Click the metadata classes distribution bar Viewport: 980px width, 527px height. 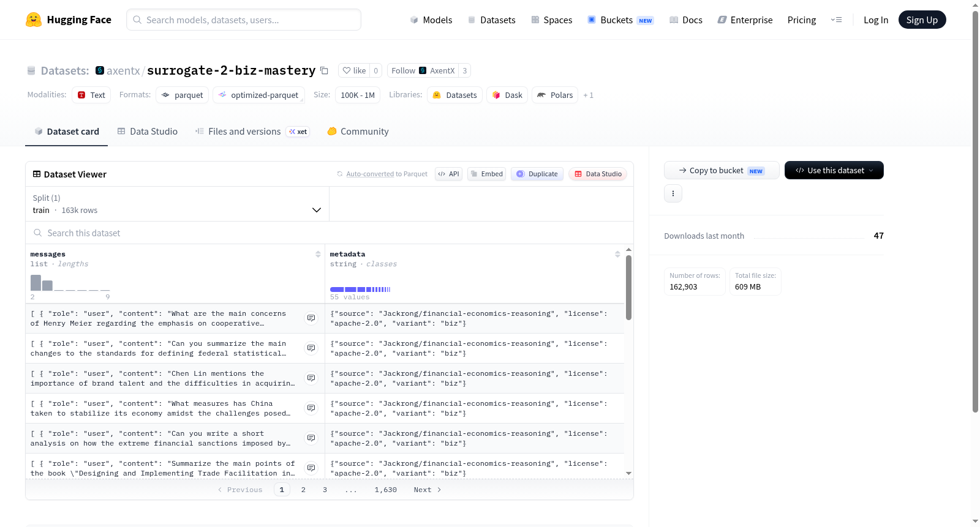pos(360,289)
